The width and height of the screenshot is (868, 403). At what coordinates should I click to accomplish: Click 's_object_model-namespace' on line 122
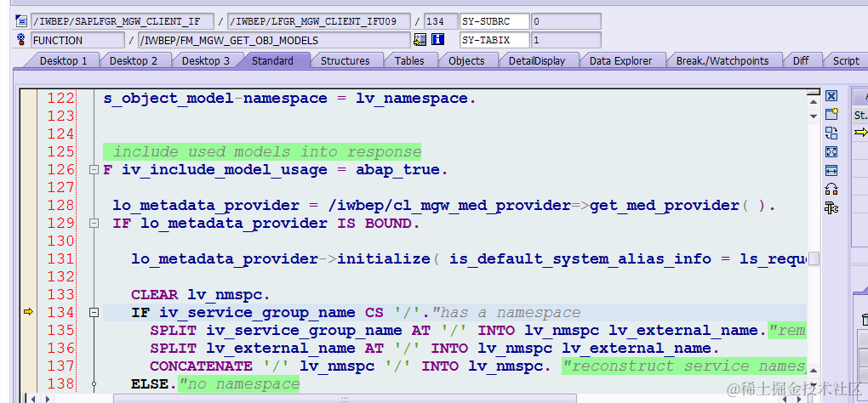coord(215,99)
